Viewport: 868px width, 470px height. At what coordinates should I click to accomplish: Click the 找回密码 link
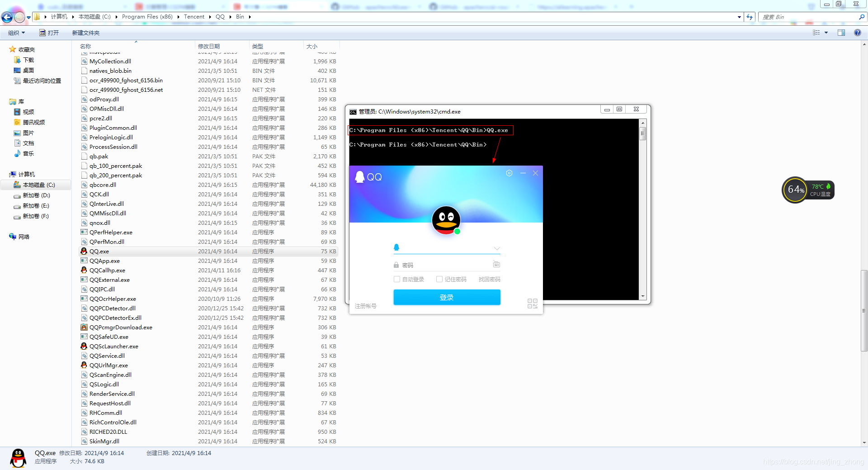click(489, 279)
